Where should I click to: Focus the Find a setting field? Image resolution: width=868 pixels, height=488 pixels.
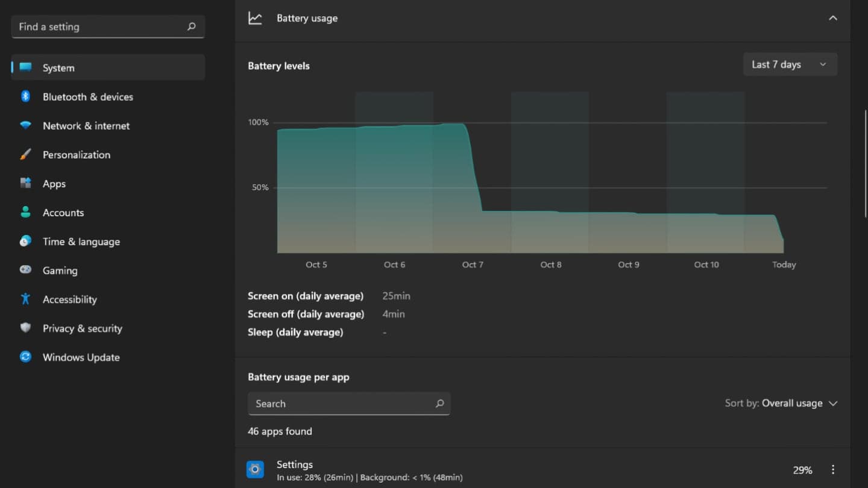point(108,27)
